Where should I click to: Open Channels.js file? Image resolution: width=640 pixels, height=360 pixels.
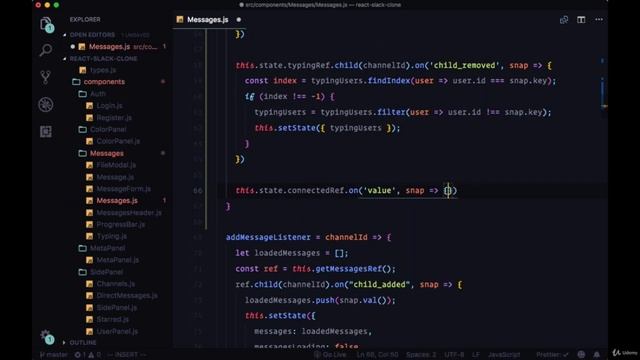coord(116,284)
